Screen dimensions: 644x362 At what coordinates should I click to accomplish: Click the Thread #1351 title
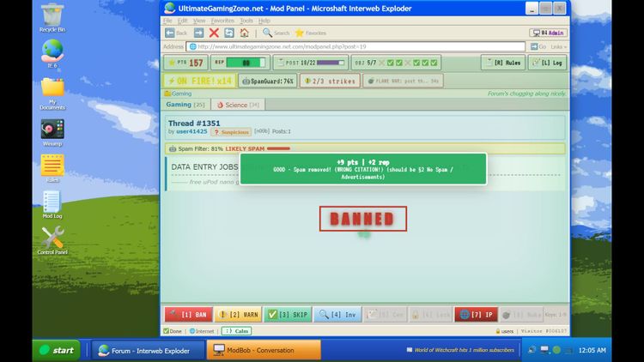click(x=194, y=124)
